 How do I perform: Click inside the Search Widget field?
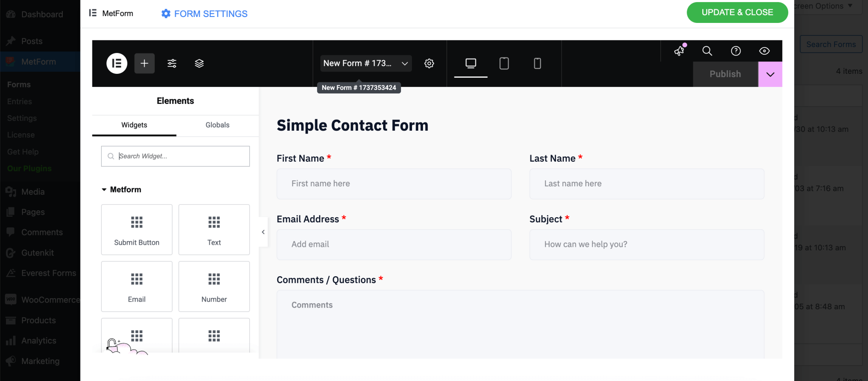(175, 156)
